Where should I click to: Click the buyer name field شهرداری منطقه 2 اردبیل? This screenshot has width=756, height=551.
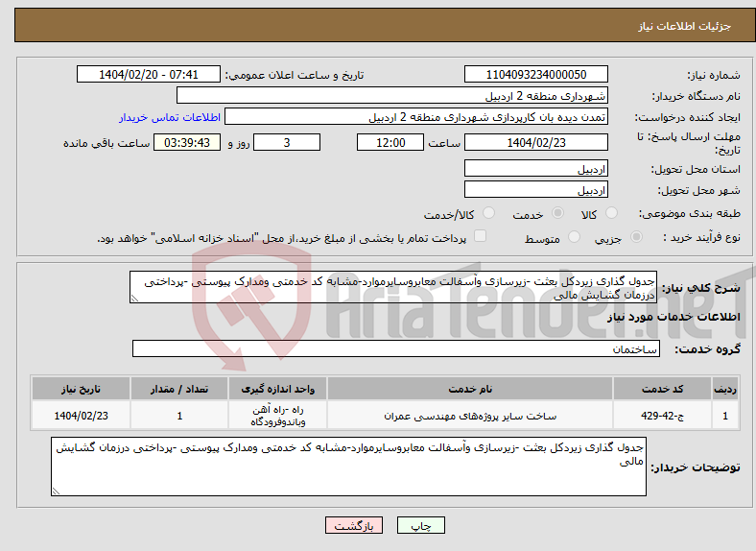(x=392, y=96)
